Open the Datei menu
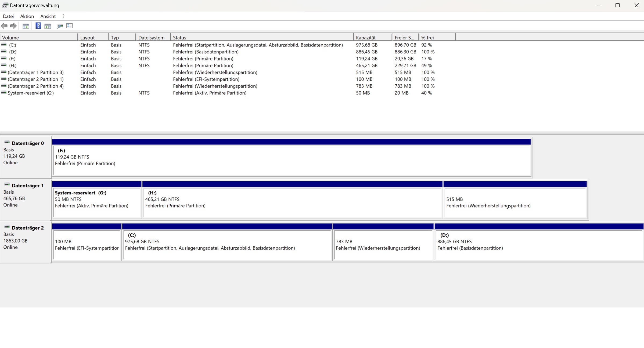Image resolution: width=644 pixels, height=348 pixels. 8,16
